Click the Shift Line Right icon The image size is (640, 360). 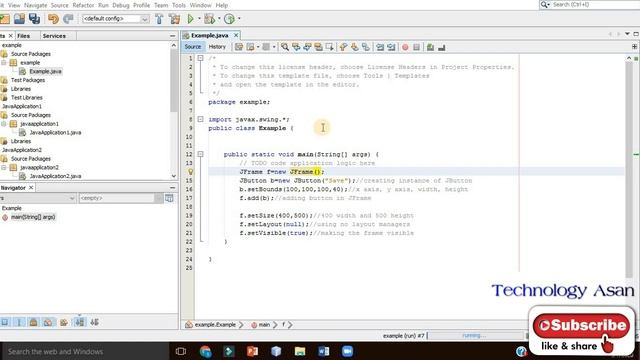(391, 47)
